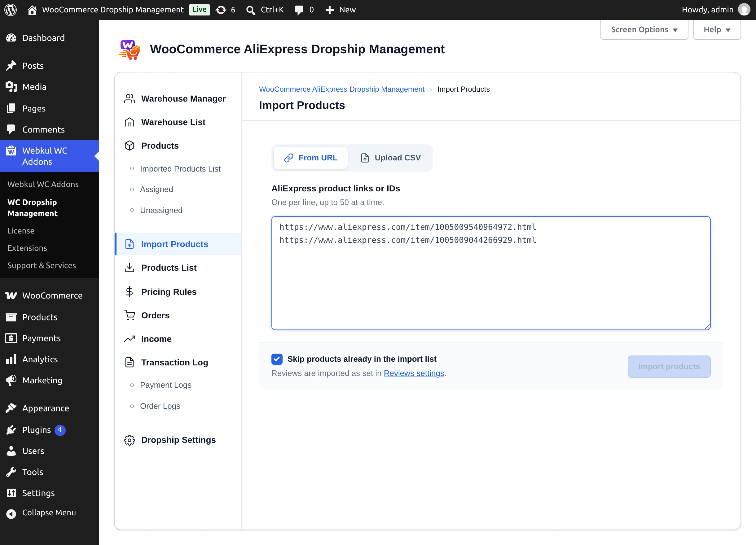
Task: Click the Plugins update count badge 4
Action: [60, 430]
